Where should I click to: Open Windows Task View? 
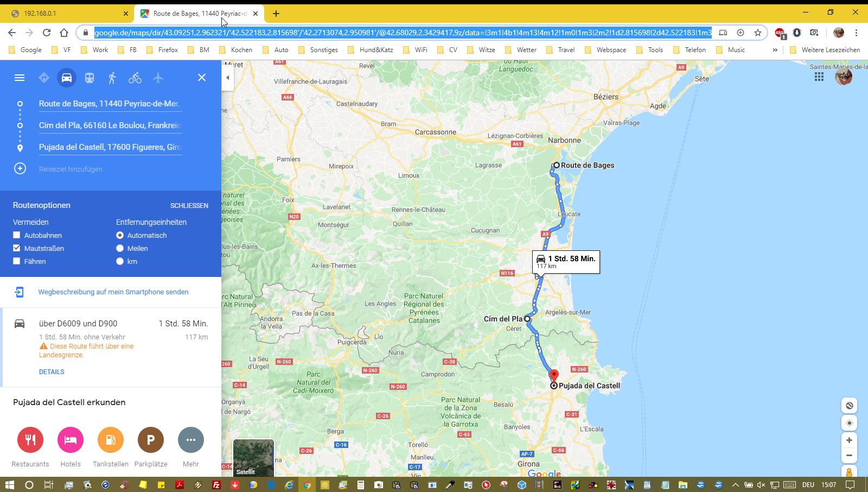[48, 485]
